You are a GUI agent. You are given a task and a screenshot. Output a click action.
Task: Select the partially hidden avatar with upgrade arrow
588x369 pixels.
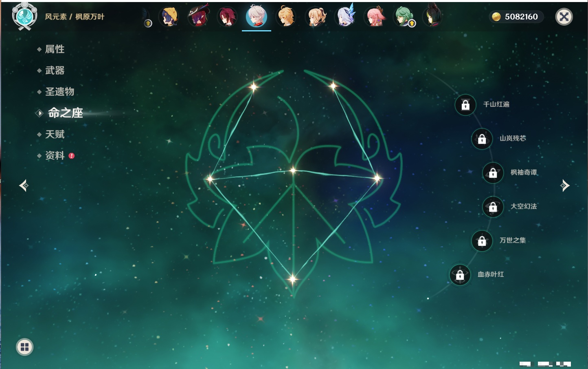[x=147, y=18]
